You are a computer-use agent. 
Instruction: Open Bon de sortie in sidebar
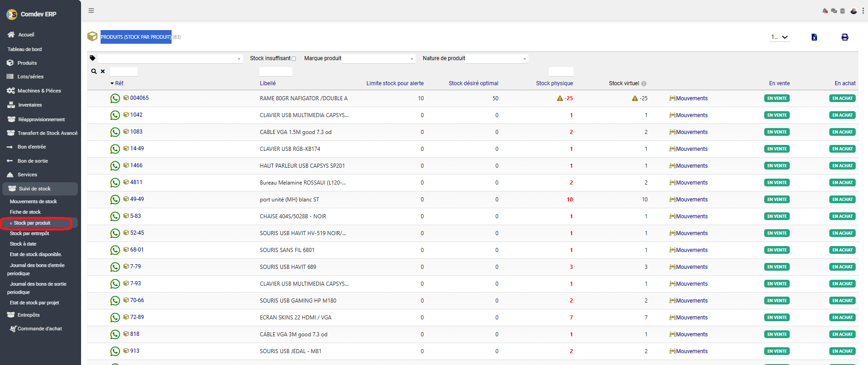pos(32,161)
